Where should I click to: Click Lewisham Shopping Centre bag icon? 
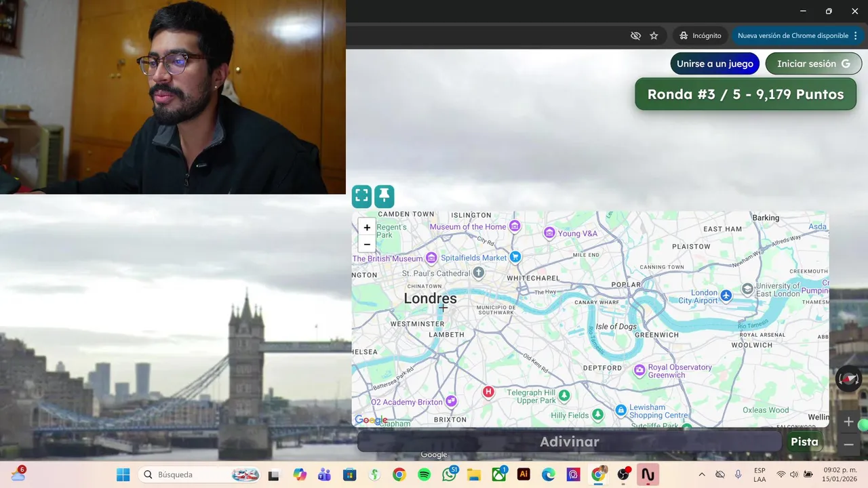point(620,410)
